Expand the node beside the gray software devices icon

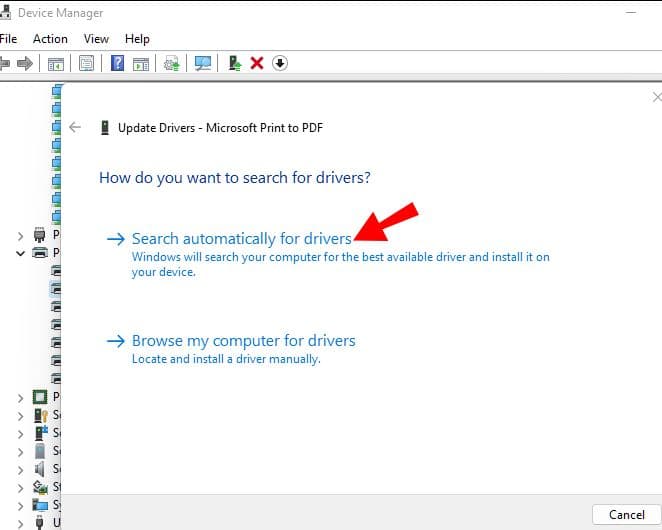click(x=20, y=452)
